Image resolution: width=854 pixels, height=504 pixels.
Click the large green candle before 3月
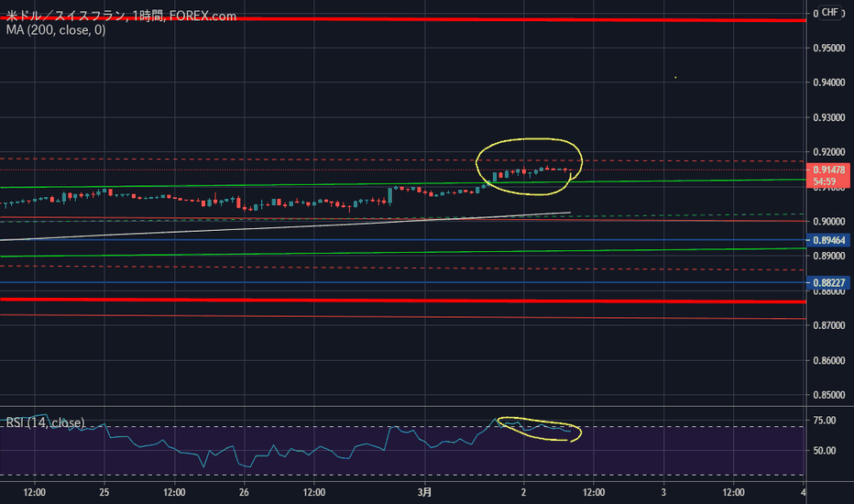pyautogui.click(x=390, y=195)
